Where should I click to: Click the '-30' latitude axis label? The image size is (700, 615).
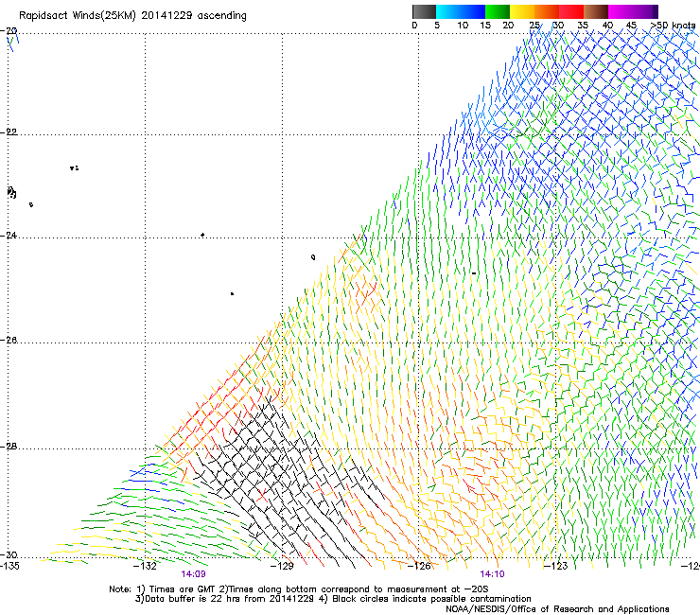pyautogui.click(x=9, y=554)
